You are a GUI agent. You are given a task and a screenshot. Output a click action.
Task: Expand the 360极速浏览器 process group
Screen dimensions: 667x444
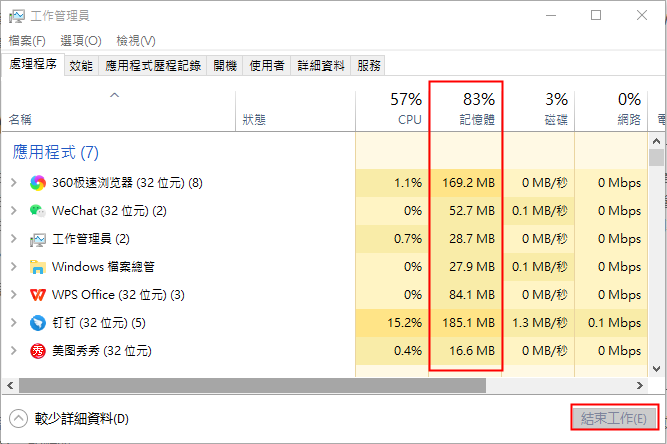coord(14,183)
